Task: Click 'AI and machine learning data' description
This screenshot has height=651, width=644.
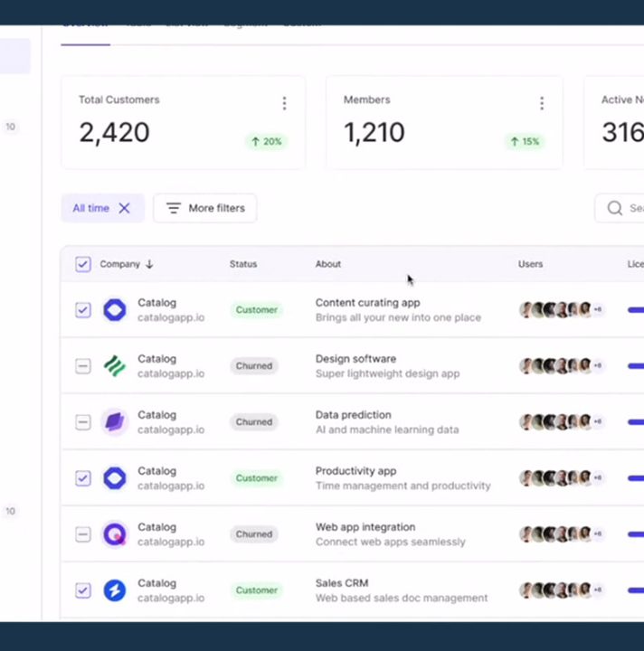Action: (x=387, y=429)
